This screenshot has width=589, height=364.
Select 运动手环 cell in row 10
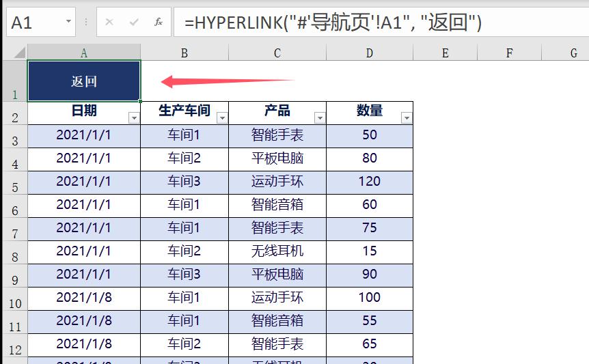pos(277,299)
